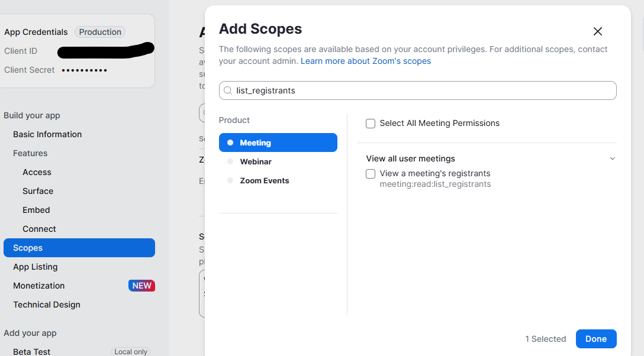Open Beta Test in sidebar

[x=32, y=351]
